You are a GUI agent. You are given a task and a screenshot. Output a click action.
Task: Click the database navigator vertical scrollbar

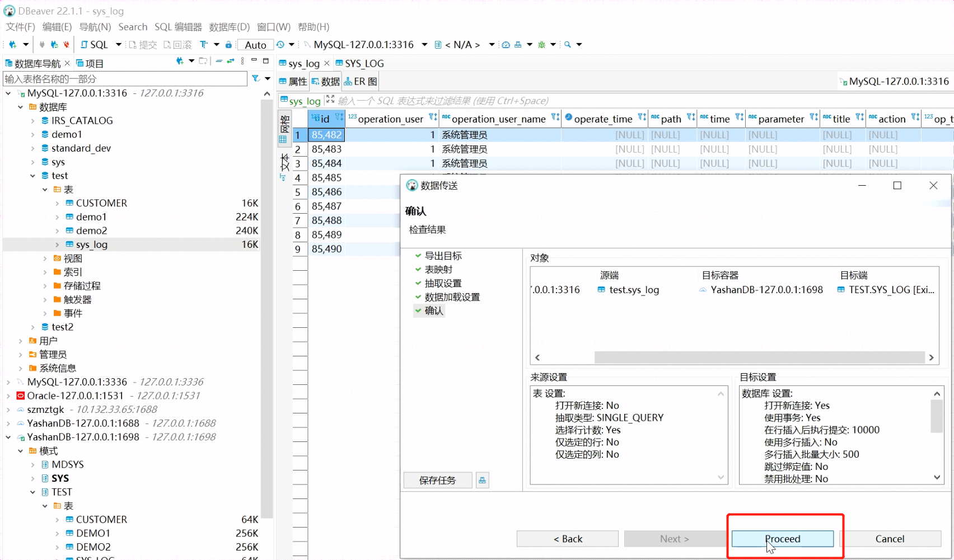(x=266, y=308)
